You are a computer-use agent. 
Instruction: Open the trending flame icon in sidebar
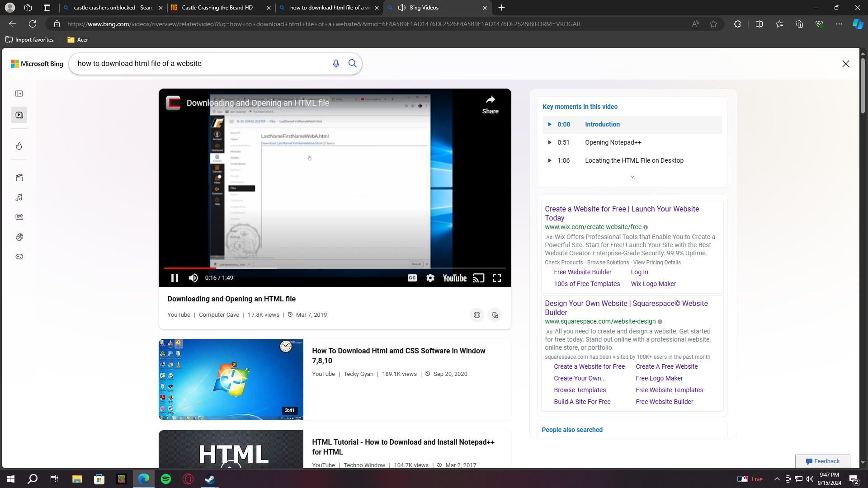tap(19, 146)
